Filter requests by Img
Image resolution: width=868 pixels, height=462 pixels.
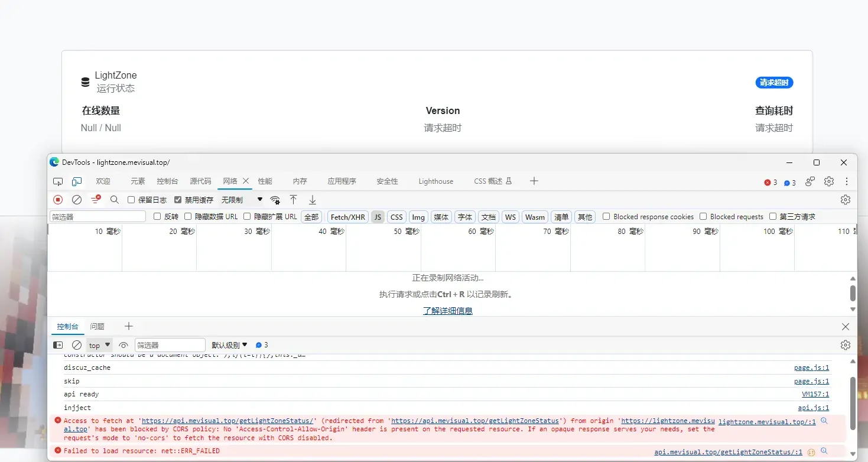click(x=418, y=217)
